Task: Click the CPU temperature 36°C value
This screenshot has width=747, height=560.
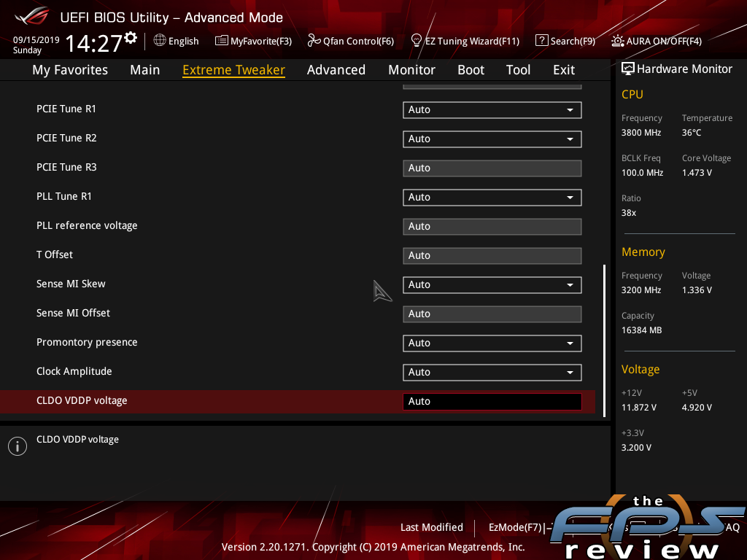Action: [692, 133]
